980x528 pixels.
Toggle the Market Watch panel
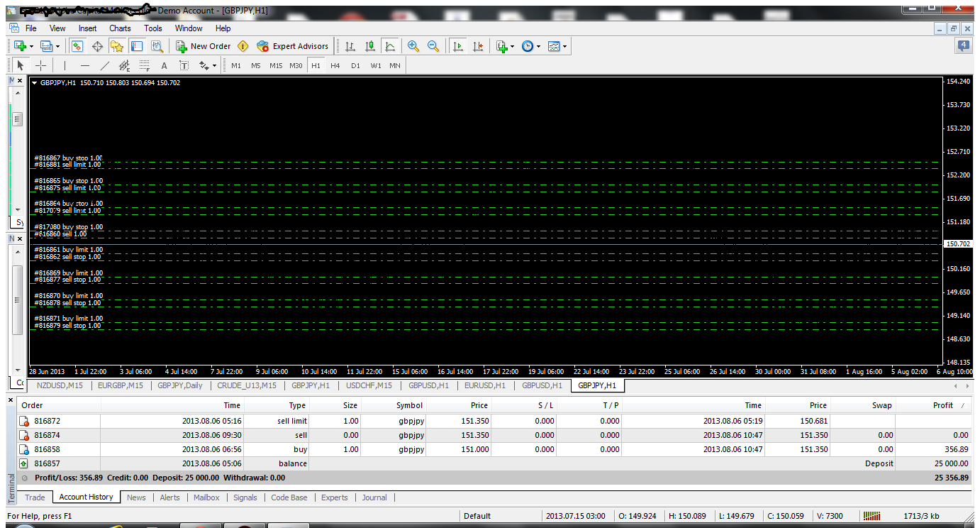(77, 46)
